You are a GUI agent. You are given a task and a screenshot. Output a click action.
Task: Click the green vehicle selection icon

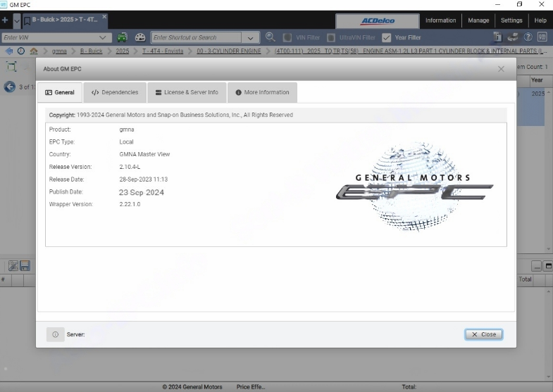point(122,37)
